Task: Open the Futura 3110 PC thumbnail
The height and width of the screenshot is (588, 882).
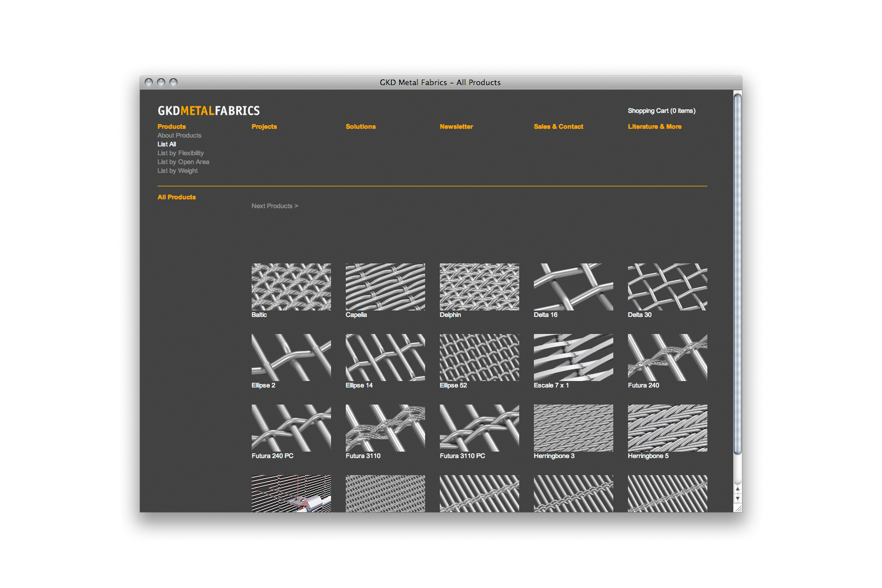Action: pos(479,428)
